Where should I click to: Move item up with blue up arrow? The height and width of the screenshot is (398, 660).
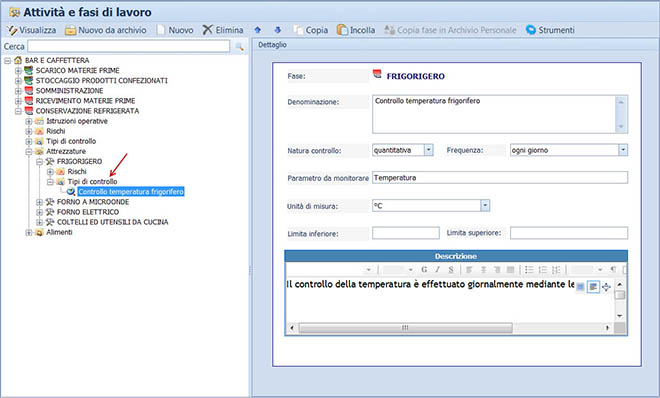pyautogui.click(x=258, y=30)
